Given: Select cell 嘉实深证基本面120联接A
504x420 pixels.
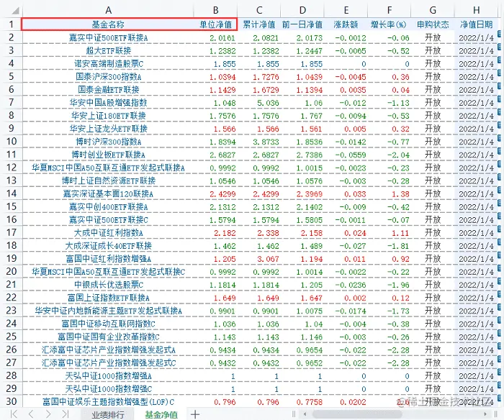Looking at the screenshot, I should (108, 193).
